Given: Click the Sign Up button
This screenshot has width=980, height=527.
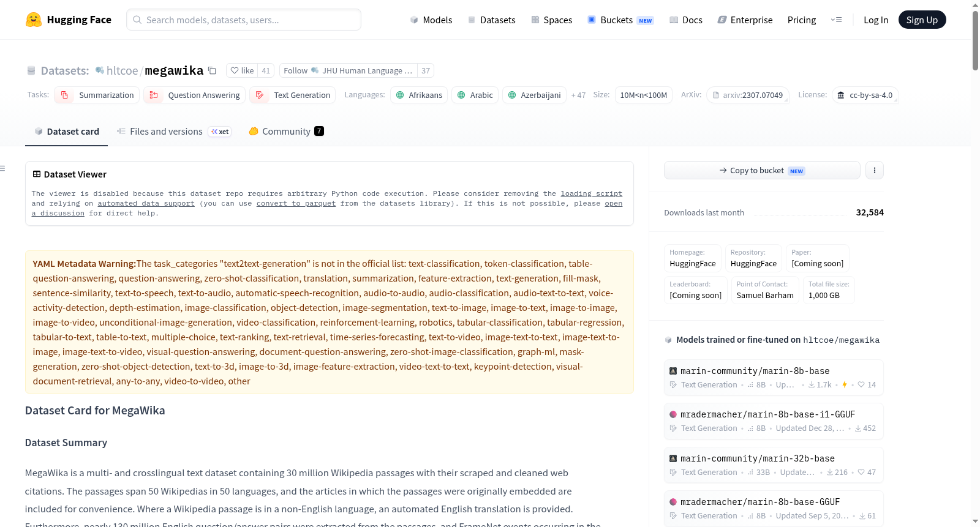Looking at the screenshot, I should click(922, 20).
